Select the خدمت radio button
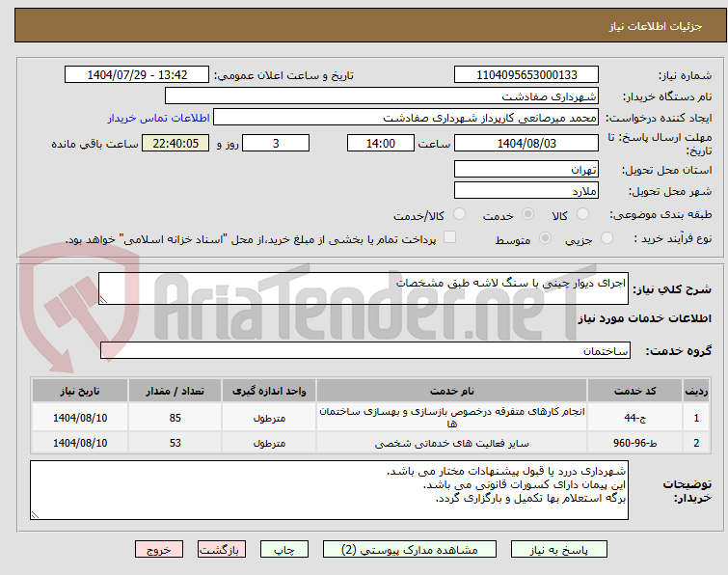Image resolution: width=728 pixels, height=575 pixels. pos(527,214)
